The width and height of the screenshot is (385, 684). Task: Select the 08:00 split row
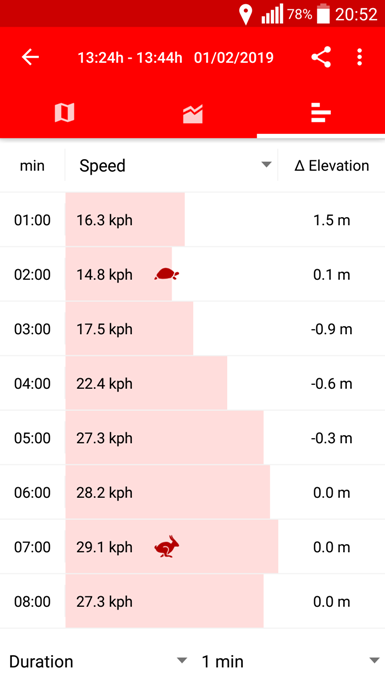192,601
